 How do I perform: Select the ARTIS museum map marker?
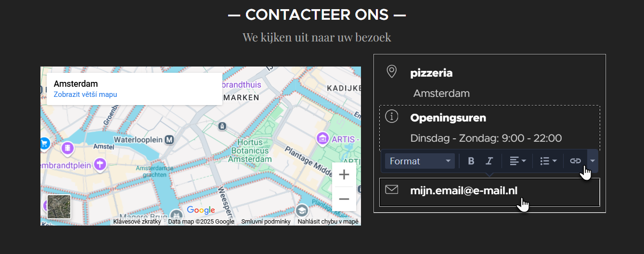coord(322,139)
